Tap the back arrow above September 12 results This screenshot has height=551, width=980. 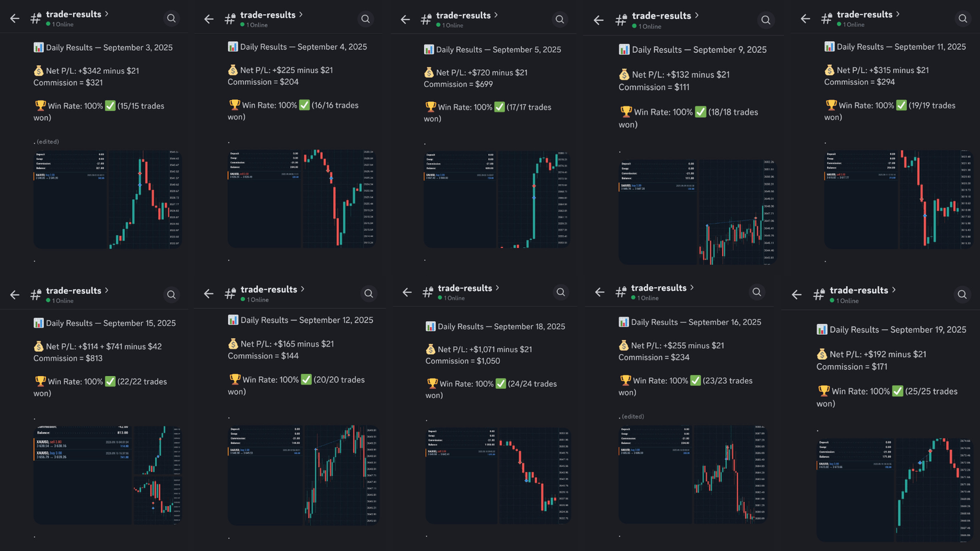tap(208, 294)
